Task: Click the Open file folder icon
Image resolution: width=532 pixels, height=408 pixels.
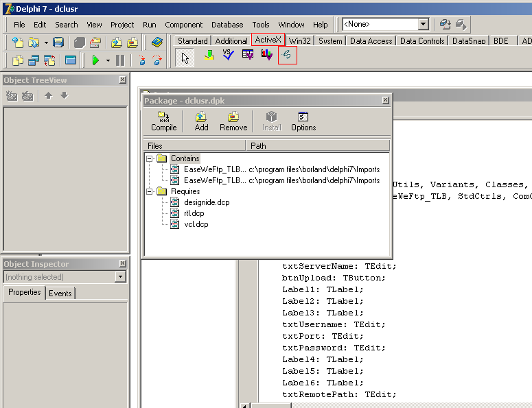Action: (x=33, y=43)
